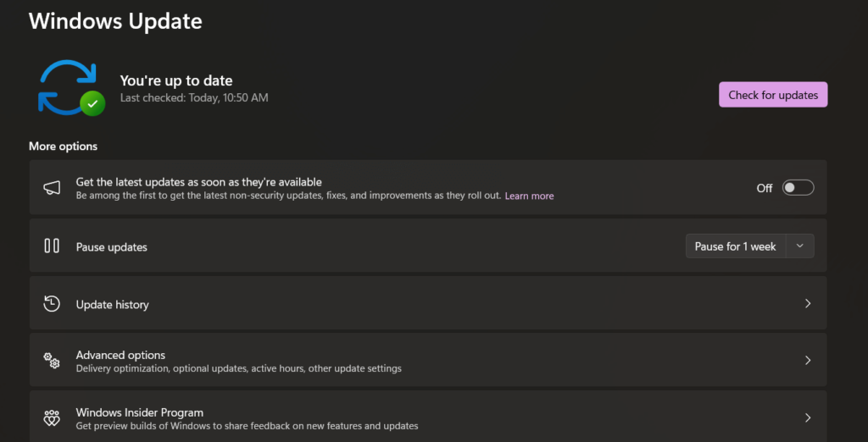Click 'Delivery optimization, optional updates' description text
The height and width of the screenshot is (442, 868).
(x=238, y=368)
